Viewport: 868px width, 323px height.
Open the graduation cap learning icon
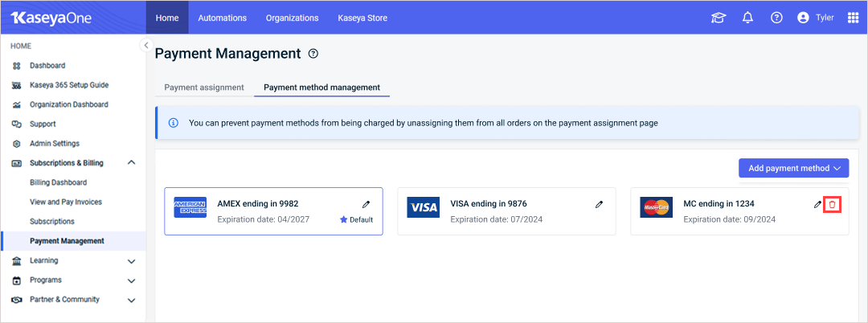click(719, 18)
